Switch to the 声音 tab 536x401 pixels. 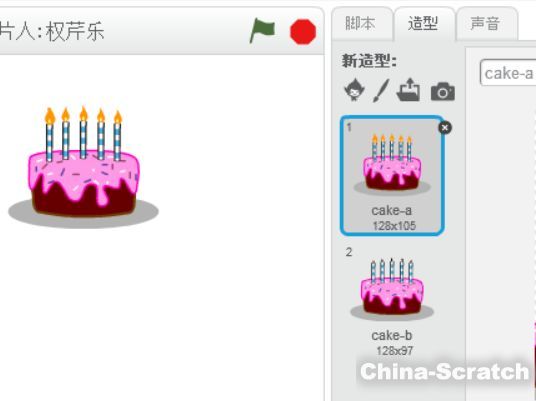[x=485, y=23]
